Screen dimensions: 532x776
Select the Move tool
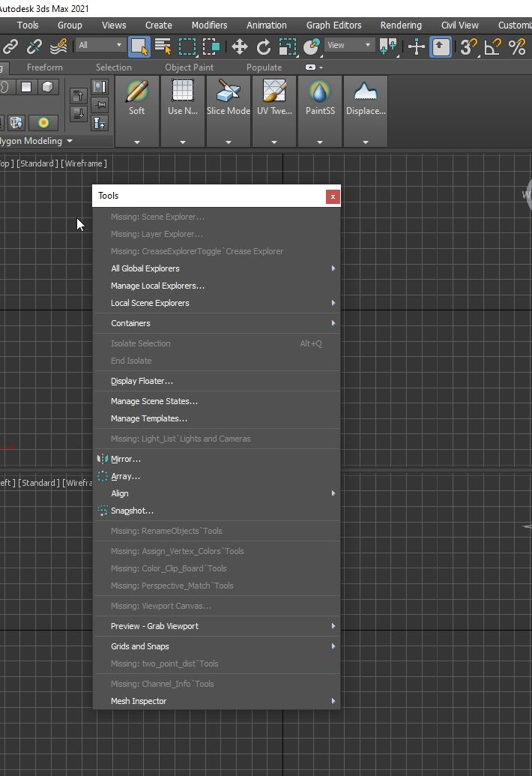[x=240, y=46]
